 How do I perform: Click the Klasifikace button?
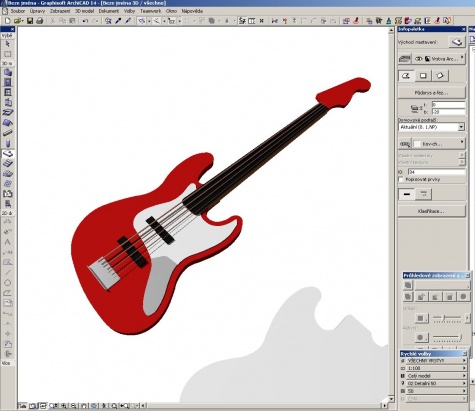(x=432, y=211)
